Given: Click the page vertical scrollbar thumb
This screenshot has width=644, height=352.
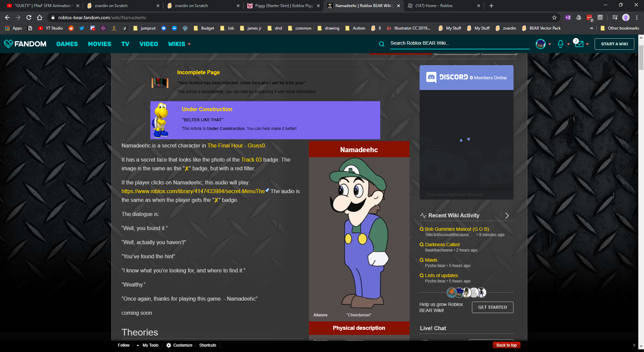Looking at the screenshot, I should tap(641, 57).
